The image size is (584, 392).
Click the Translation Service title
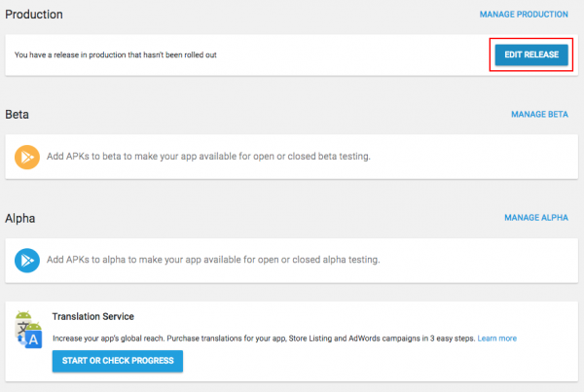tap(92, 317)
